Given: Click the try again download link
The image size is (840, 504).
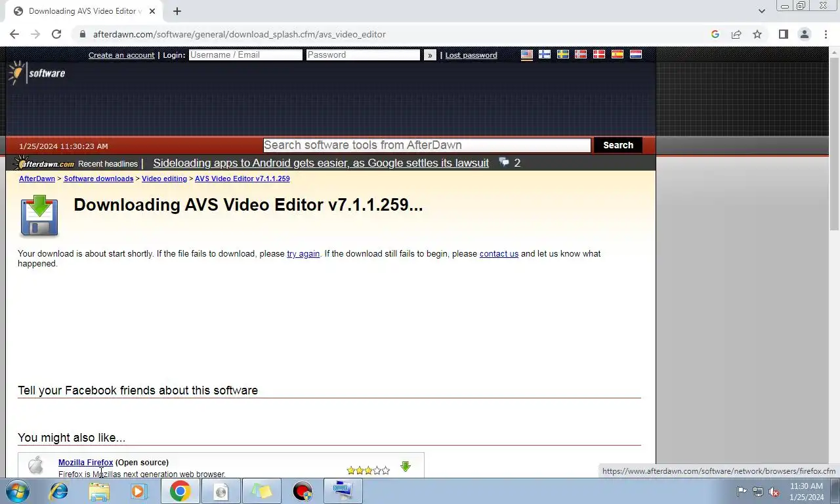Looking at the screenshot, I should coord(303,254).
